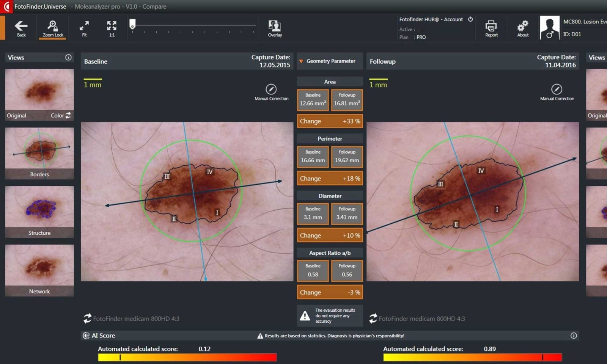Click the Perimeter baseline 16.66 mm box
The height and width of the screenshot is (364, 607).
click(x=313, y=157)
